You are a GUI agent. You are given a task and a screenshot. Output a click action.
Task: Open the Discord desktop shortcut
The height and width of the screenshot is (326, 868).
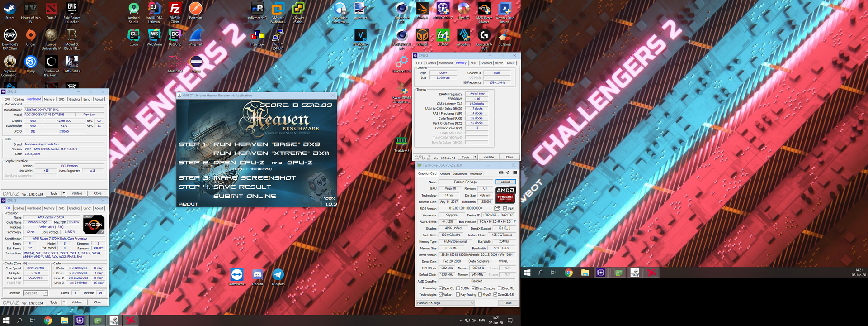pyautogui.click(x=257, y=277)
